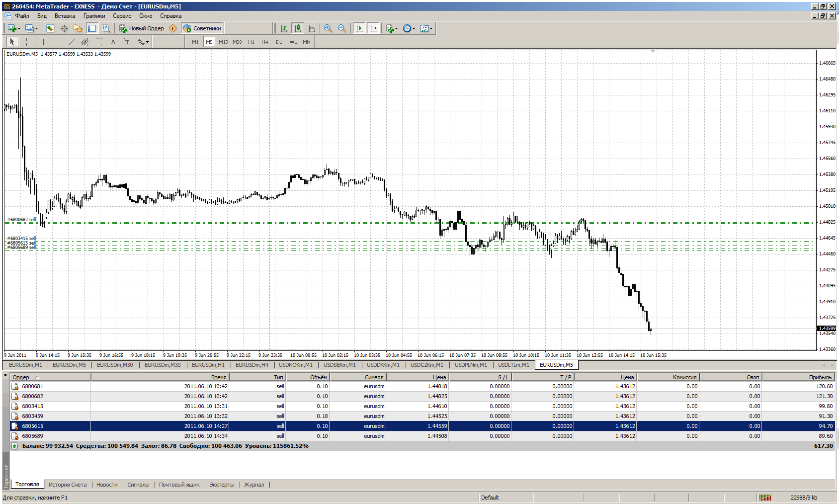Open Navigator star folder icon

click(x=78, y=28)
